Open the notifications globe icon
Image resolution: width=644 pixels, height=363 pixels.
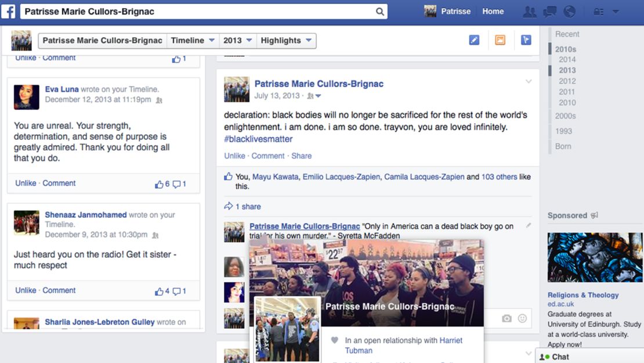pyautogui.click(x=569, y=12)
